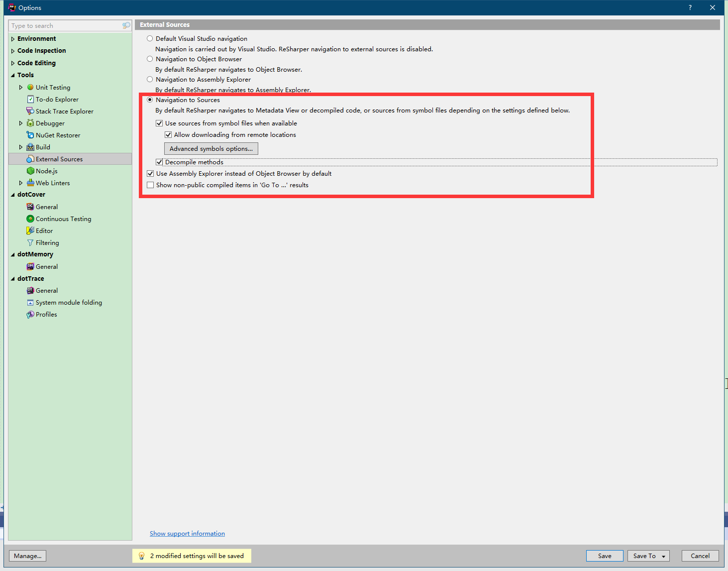The height and width of the screenshot is (571, 728).
Task: Uncheck Decompile methods checkbox
Action: pyautogui.click(x=159, y=162)
